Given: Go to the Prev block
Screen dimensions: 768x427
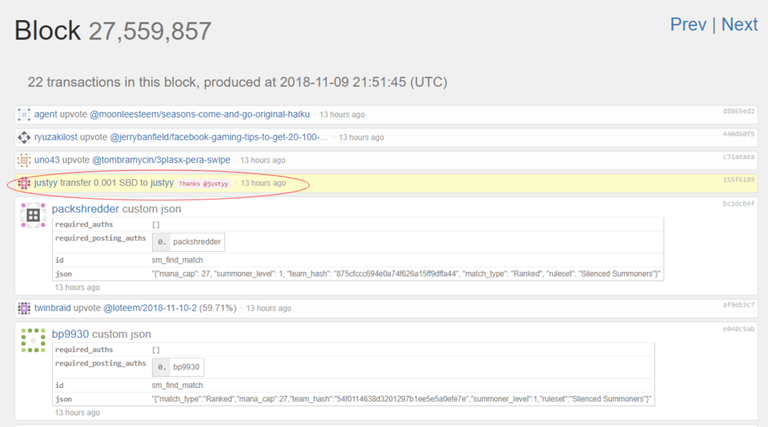Looking at the screenshot, I should (688, 25).
